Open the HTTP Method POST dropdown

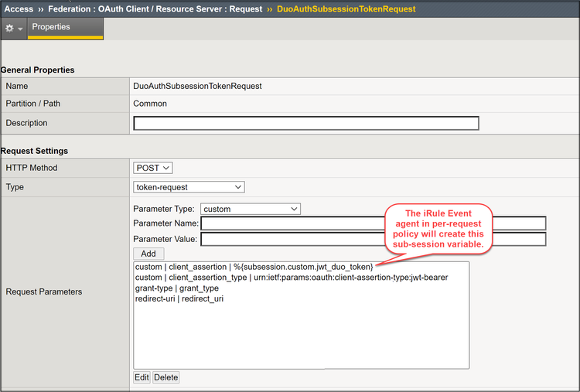tap(153, 168)
